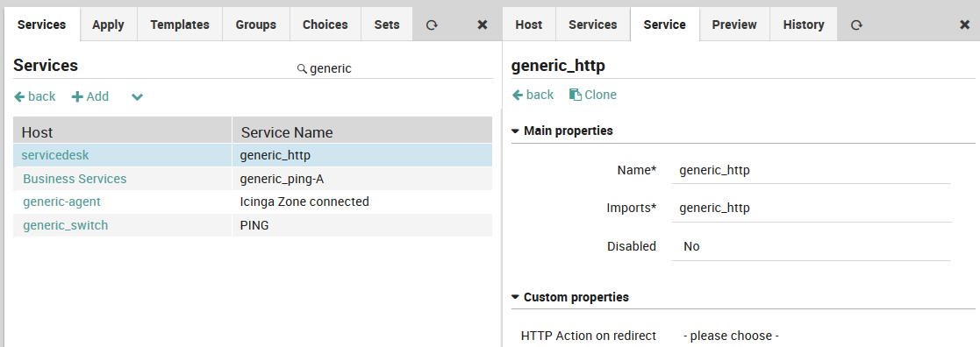The width and height of the screenshot is (980, 347).
Task: Select the generic_ping-A service row
Action: [x=253, y=179]
